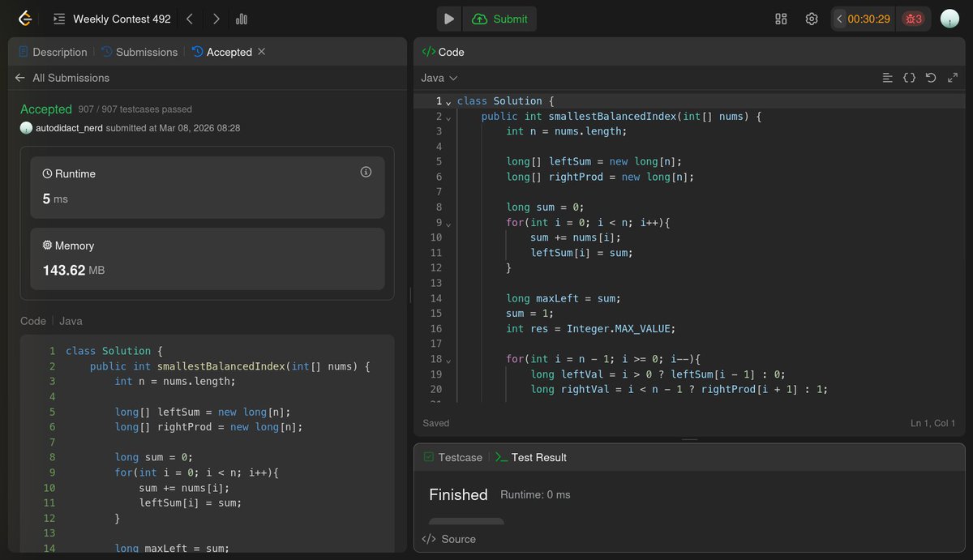Run code with the play button
This screenshot has height=560, width=973.
click(448, 19)
